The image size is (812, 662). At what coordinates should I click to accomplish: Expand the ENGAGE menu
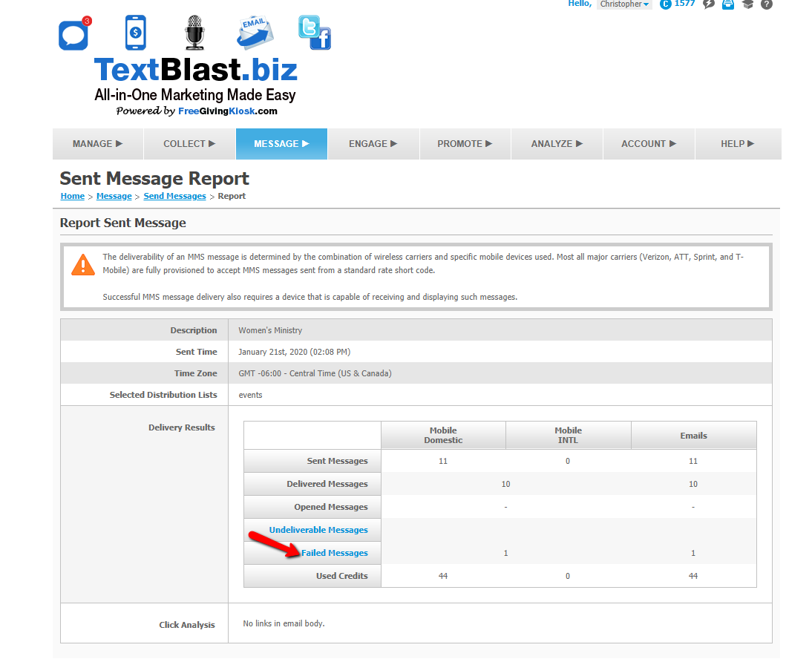(373, 144)
